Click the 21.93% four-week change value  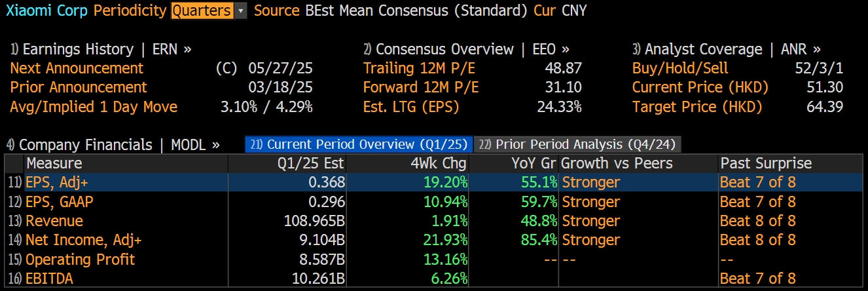tap(445, 240)
